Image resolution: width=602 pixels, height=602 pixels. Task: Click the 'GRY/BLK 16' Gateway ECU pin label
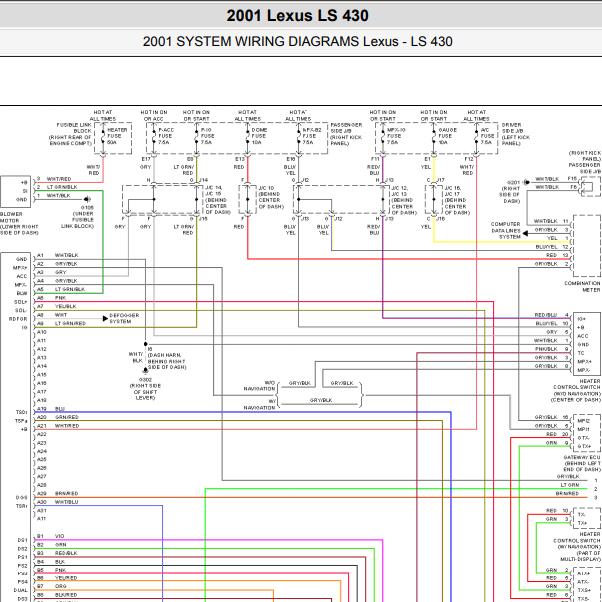[x=552, y=417]
